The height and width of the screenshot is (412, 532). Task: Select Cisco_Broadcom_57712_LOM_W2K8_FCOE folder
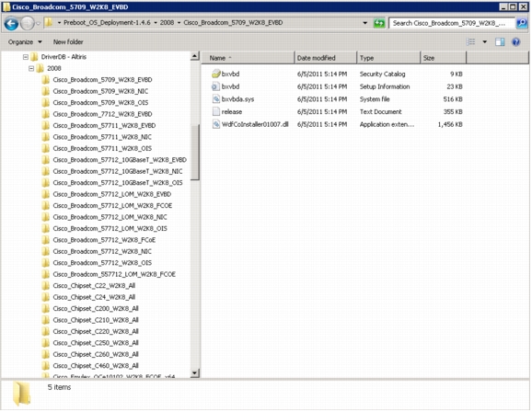[x=112, y=206]
